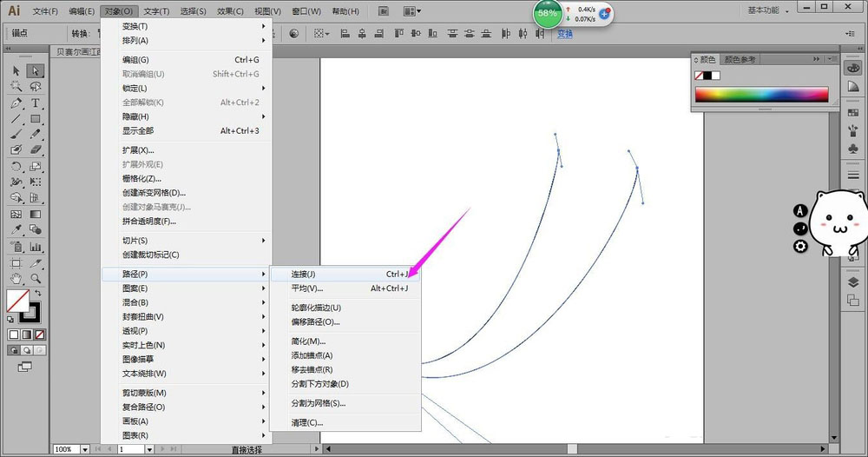
Task: Open the Arrange Documents dropdown
Action: [412, 11]
